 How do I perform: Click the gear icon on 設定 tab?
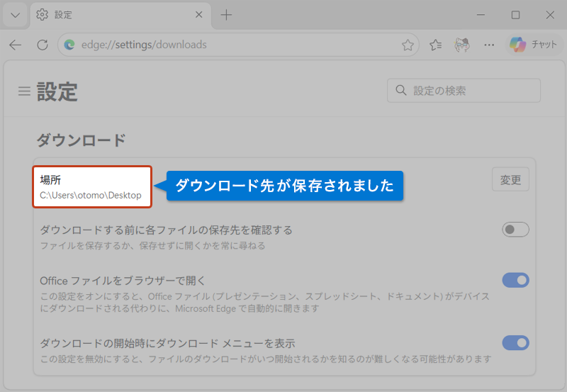pos(42,15)
